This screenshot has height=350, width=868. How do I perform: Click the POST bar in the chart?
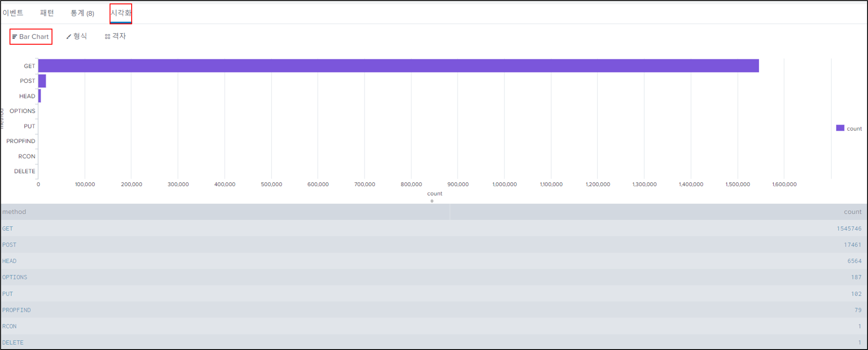point(42,81)
